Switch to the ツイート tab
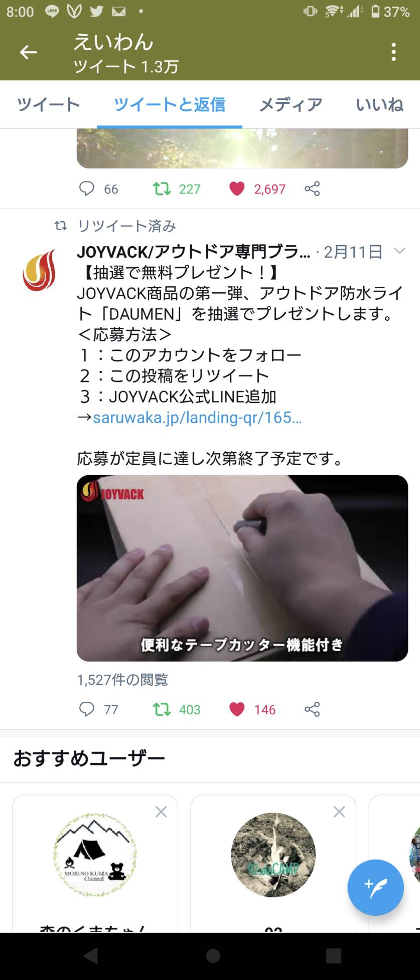 [x=49, y=104]
